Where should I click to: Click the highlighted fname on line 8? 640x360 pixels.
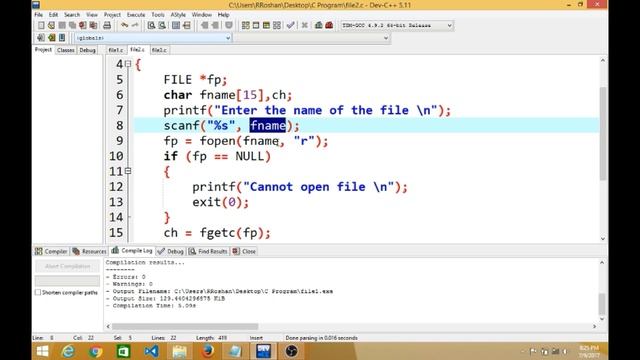tap(267, 125)
